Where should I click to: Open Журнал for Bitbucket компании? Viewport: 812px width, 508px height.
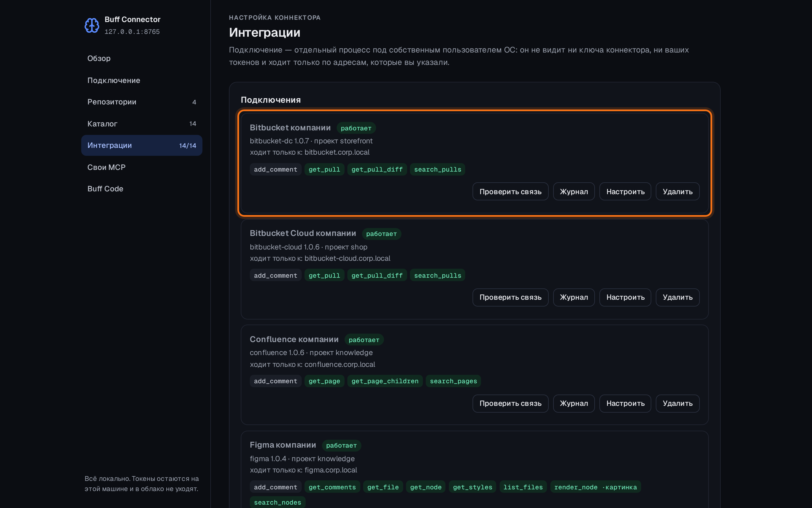pyautogui.click(x=574, y=192)
